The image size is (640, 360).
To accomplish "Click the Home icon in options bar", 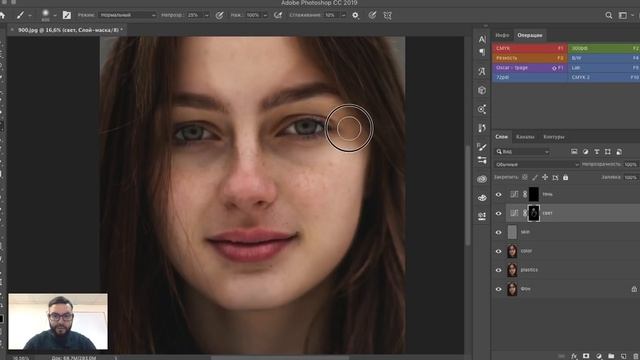I will 2,15.
